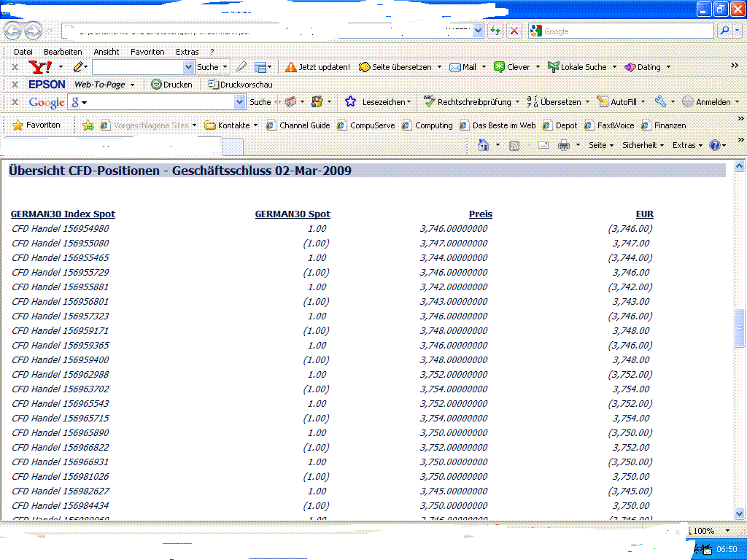The height and width of the screenshot is (560, 747).
Task: Click the Yahoo Y! logo icon
Action: [x=39, y=67]
